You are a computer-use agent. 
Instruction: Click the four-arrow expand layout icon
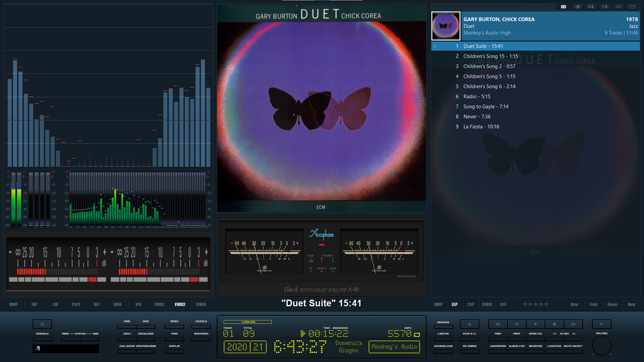point(618,7)
